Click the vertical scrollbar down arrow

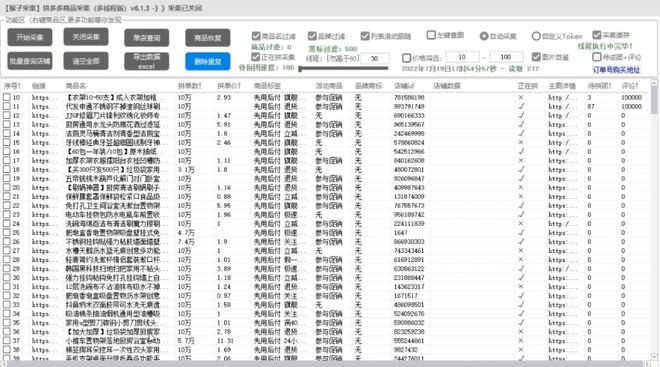pos(654,356)
